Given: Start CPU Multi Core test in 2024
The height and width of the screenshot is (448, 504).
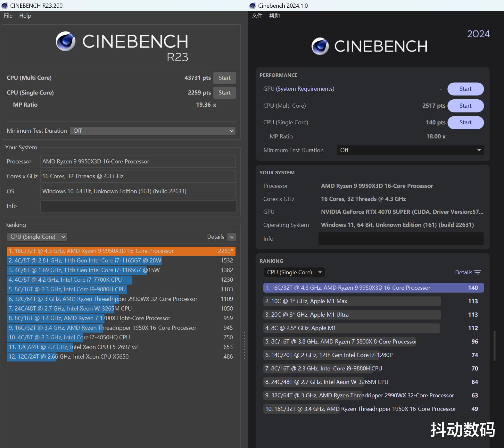Looking at the screenshot, I should point(466,106).
